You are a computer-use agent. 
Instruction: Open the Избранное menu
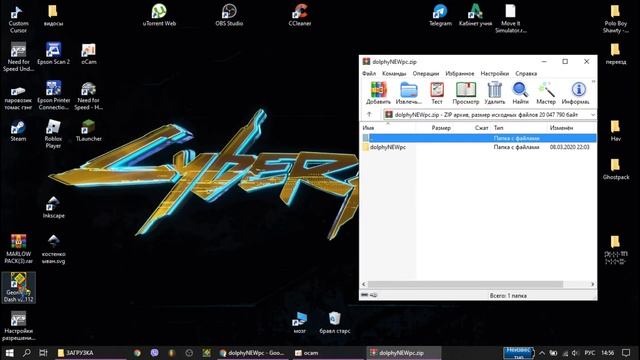[460, 73]
